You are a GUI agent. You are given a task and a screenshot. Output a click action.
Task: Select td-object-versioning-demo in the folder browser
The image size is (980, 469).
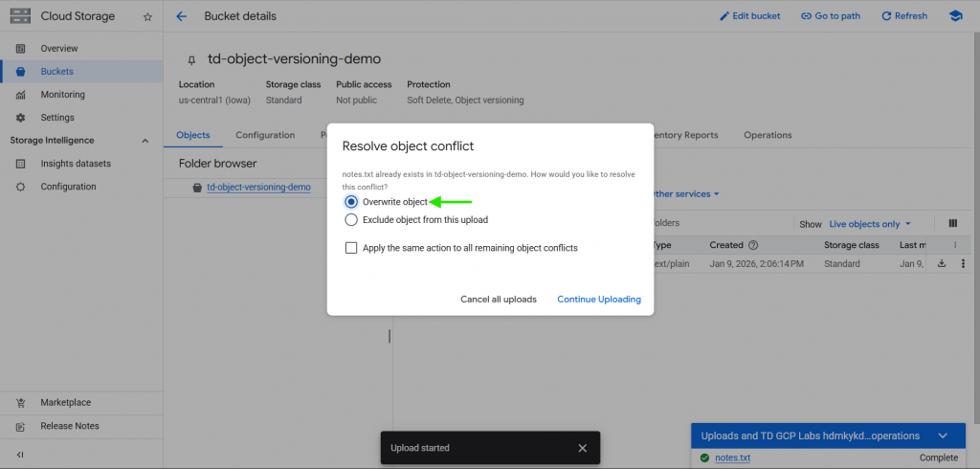(258, 187)
